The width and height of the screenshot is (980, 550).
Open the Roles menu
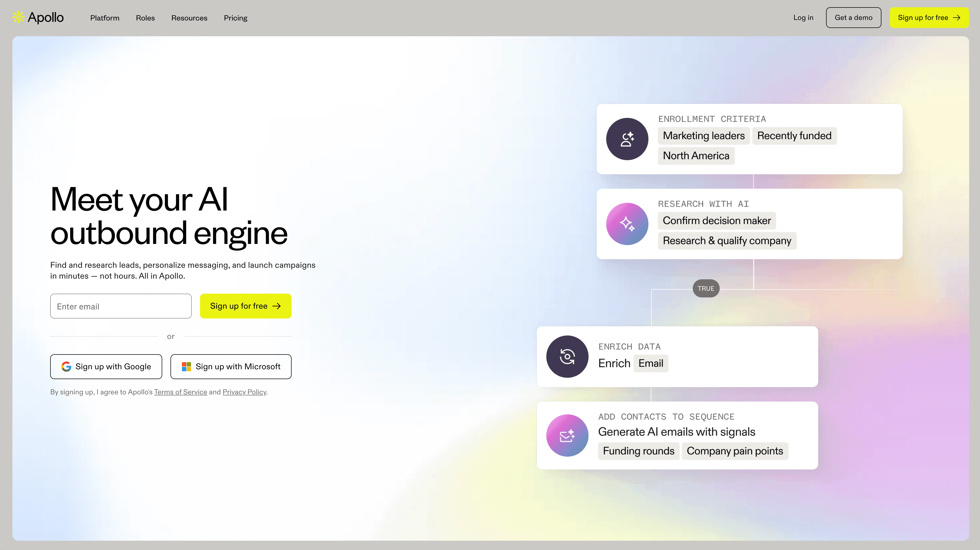tap(145, 18)
